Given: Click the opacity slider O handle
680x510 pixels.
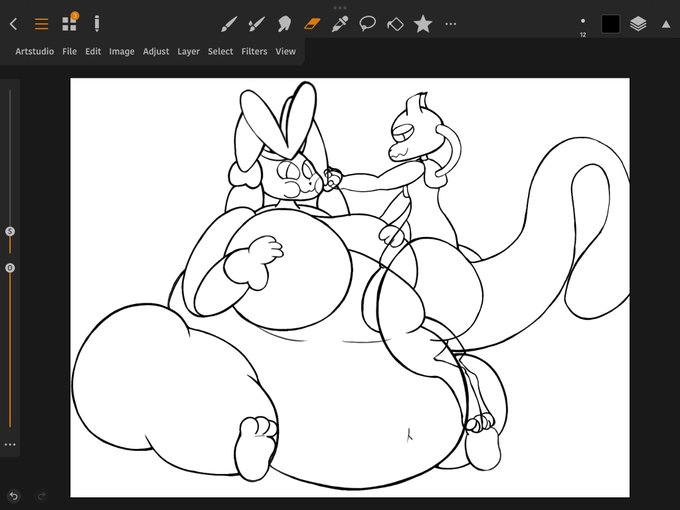Looking at the screenshot, I should [x=10, y=268].
